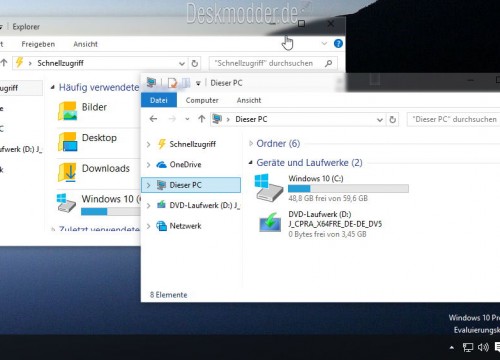Viewport: 500px width, 360px height.
Task: Expand the OneDrive tree node
Action: tap(148, 165)
